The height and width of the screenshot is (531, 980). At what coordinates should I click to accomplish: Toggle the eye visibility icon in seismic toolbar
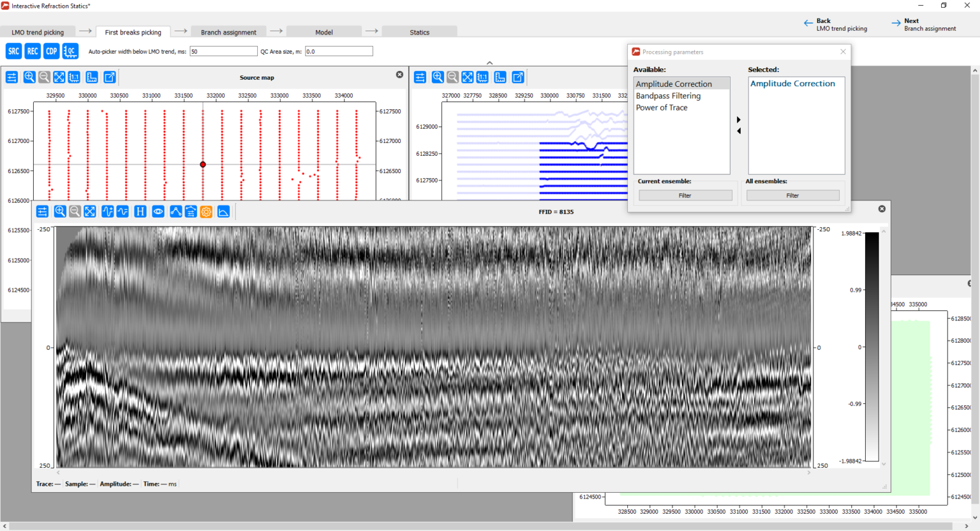(158, 211)
